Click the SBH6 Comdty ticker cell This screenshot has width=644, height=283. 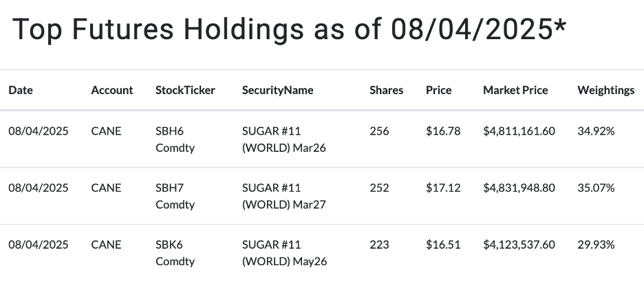tap(175, 139)
